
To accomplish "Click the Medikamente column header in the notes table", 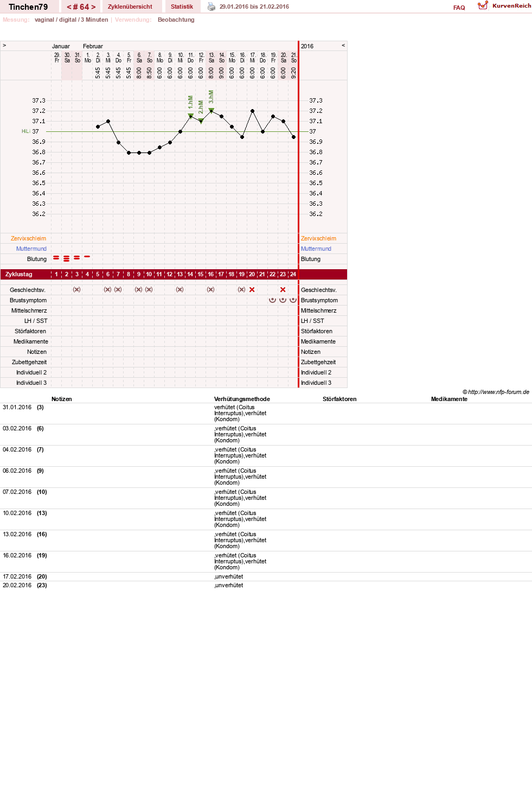I will tap(449, 399).
